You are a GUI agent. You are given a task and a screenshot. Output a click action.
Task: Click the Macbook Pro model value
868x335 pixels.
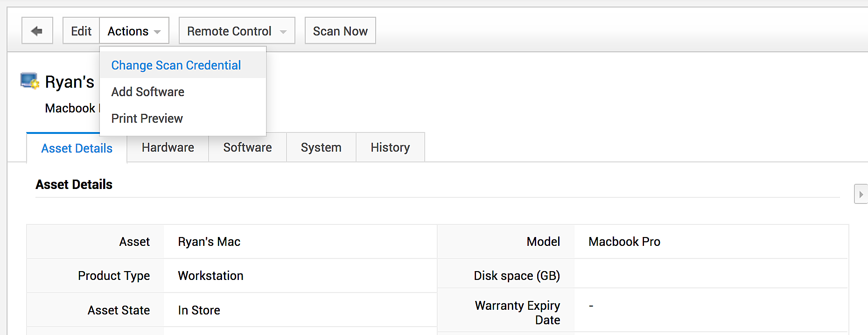click(x=624, y=242)
